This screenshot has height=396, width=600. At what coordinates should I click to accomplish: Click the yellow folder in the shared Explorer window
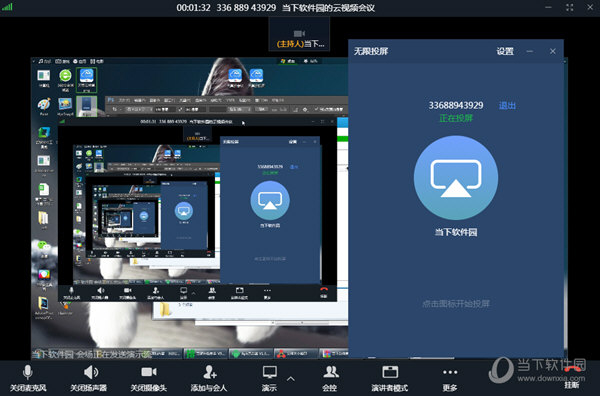tap(165, 310)
